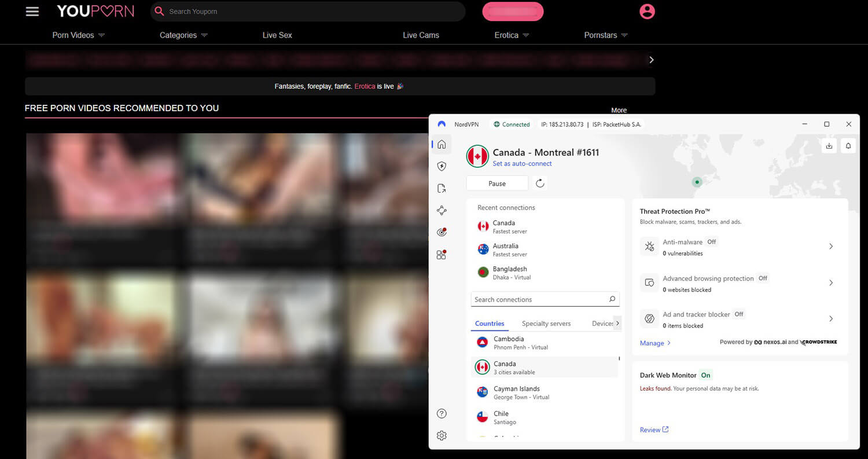Switch to the Specialty servers tab
868x459 pixels.
click(x=546, y=324)
